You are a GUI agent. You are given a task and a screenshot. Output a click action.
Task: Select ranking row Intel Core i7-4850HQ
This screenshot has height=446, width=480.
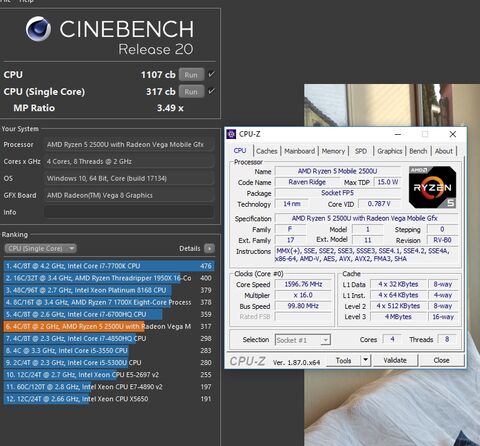[109, 338]
